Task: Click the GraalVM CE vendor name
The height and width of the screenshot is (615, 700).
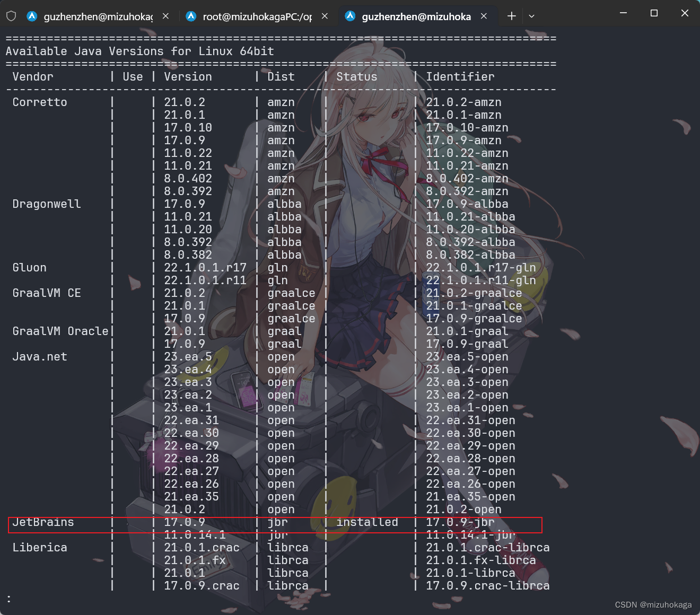Action: point(47,293)
